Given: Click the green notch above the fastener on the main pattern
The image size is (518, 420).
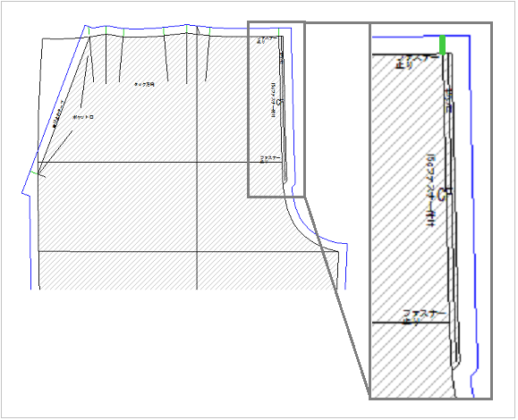Looking at the screenshot, I should [x=279, y=32].
